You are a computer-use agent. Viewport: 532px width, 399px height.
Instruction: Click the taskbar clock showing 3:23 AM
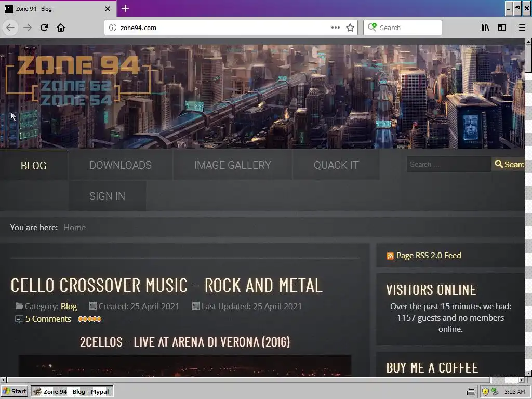(x=514, y=392)
